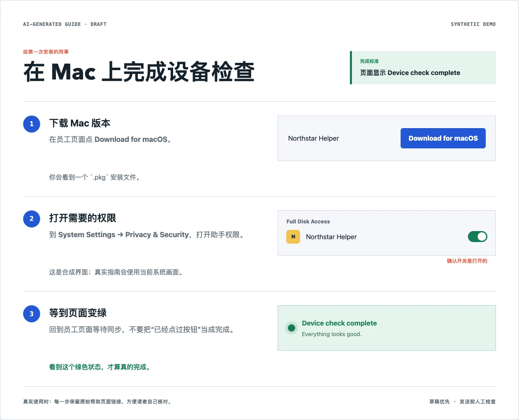Click the 'SYNTHETIC DEMO' header text
The height and width of the screenshot is (420, 519).
coord(473,24)
